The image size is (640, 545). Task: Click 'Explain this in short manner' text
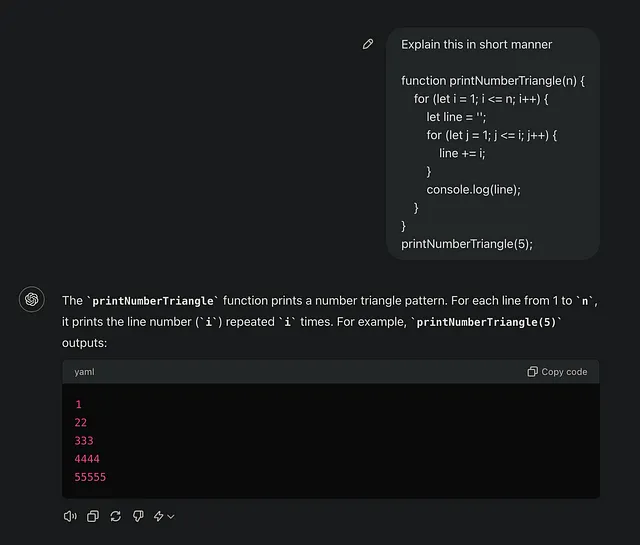[476, 44]
